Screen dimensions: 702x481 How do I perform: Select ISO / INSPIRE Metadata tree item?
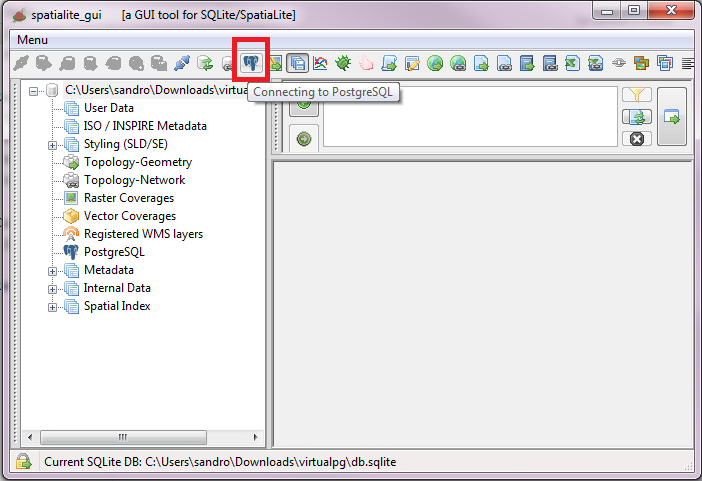click(145, 126)
